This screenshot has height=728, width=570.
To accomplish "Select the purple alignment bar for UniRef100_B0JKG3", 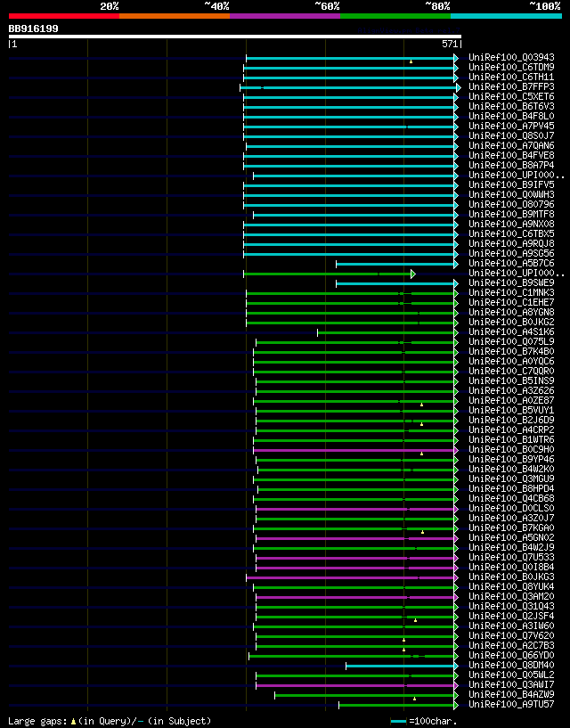I will [x=350, y=577].
